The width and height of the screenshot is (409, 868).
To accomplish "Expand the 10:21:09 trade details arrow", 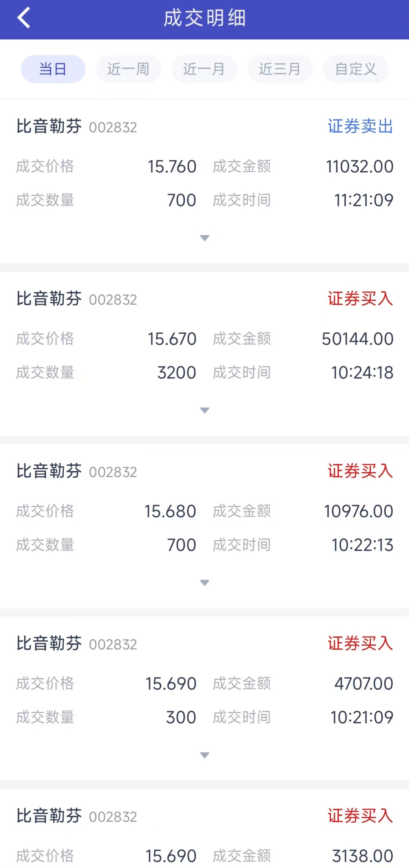I will pos(205,755).
